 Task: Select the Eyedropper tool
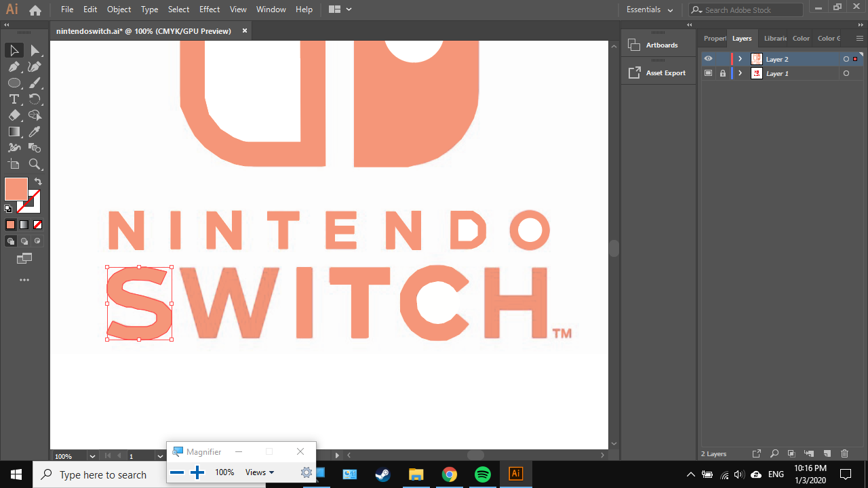click(x=35, y=132)
